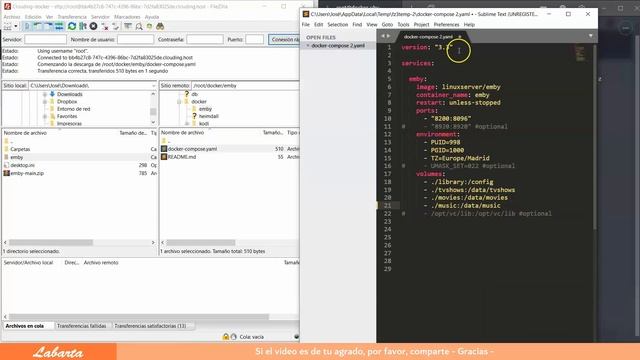Viewport: 640px width, 360px height.
Task: Open the directory listing filters dialog
Action: pos(128,26)
